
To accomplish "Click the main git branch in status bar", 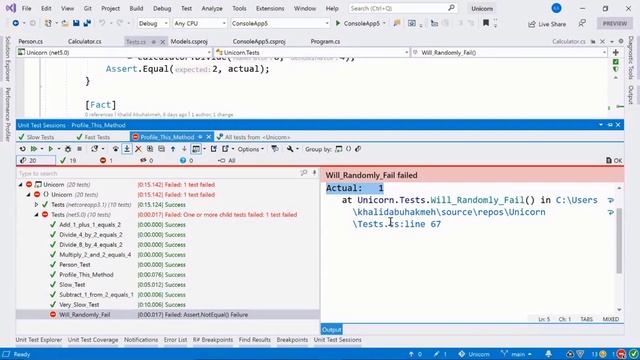I will 517,354.
